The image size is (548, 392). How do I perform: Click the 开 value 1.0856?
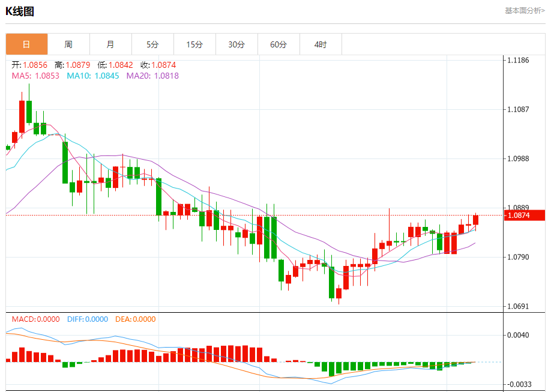35,65
